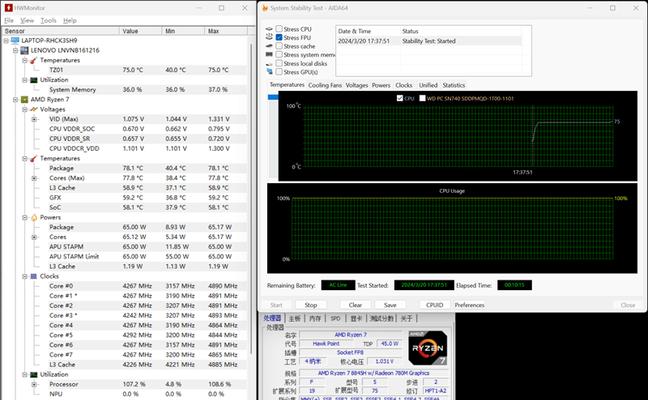Open the SPD tab in CPU-Z
The image size is (648, 400).
335,318
